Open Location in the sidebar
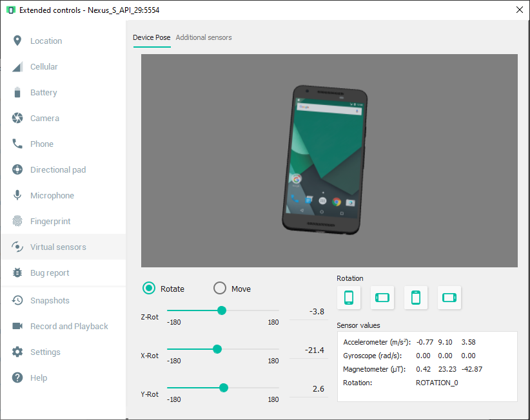The width and height of the screenshot is (530, 420). [46, 41]
